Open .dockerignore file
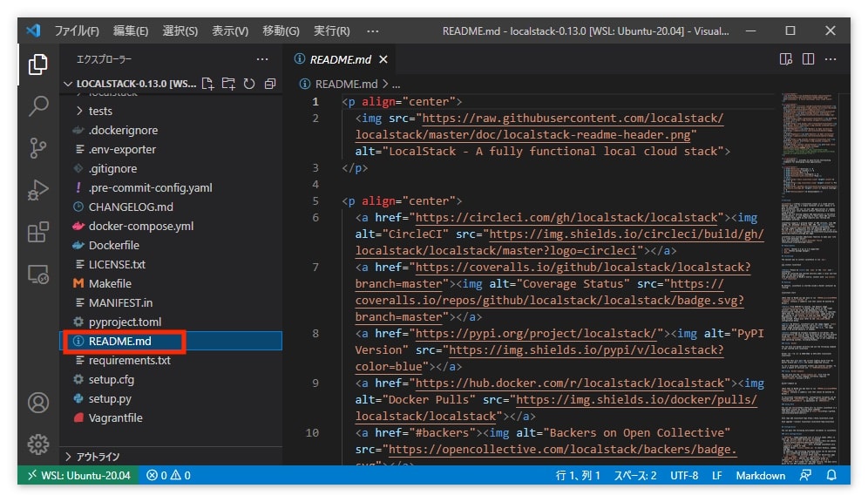 coord(171,130)
